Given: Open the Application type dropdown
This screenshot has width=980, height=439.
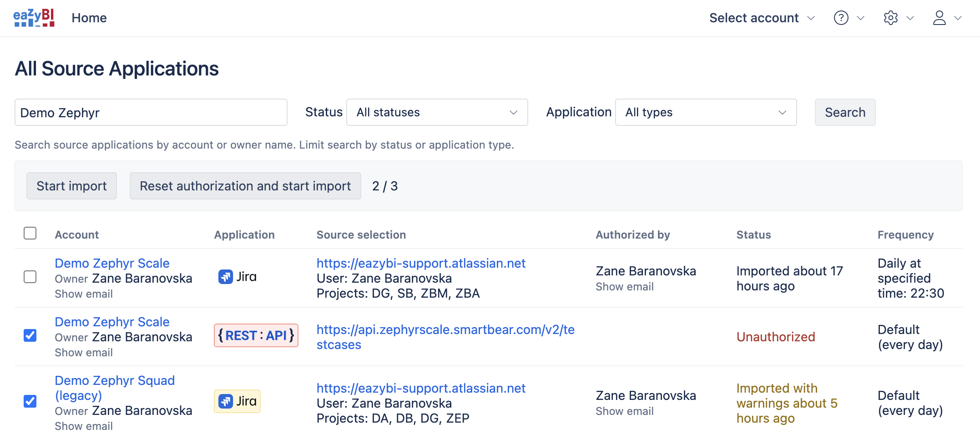Looking at the screenshot, I should [x=706, y=112].
